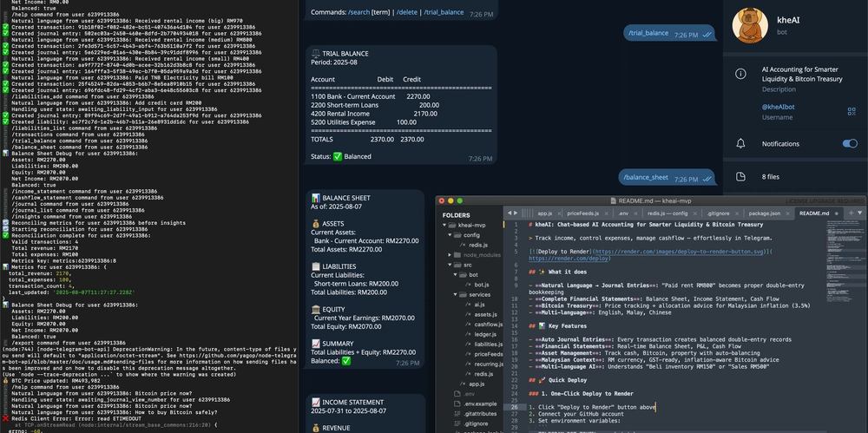Open cashflow.js in the sidebar

tap(488, 325)
